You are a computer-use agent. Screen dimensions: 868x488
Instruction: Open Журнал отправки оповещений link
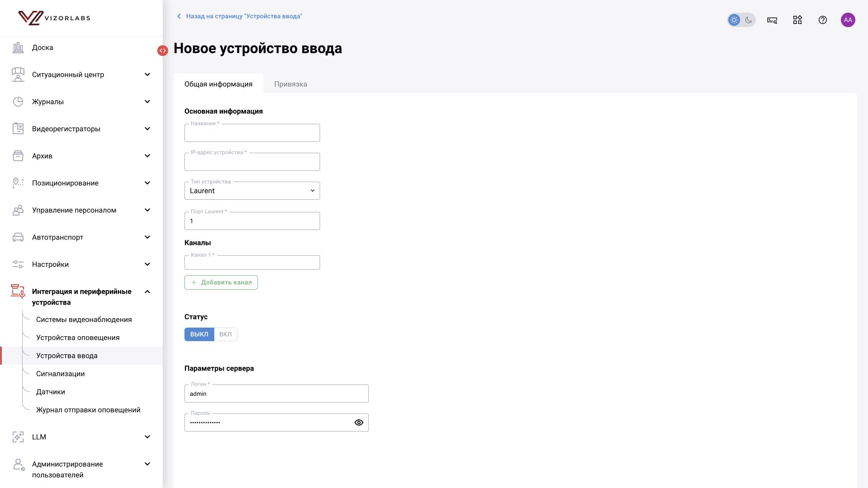tap(88, 410)
